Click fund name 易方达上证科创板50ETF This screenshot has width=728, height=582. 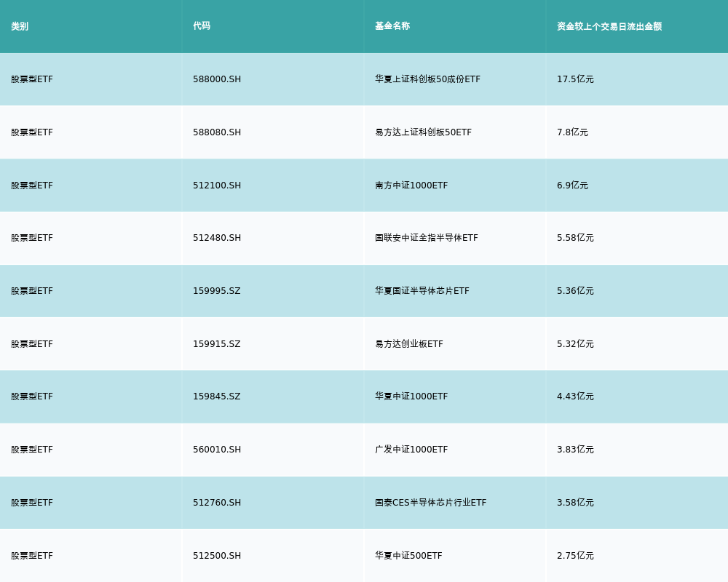click(x=424, y=132)
